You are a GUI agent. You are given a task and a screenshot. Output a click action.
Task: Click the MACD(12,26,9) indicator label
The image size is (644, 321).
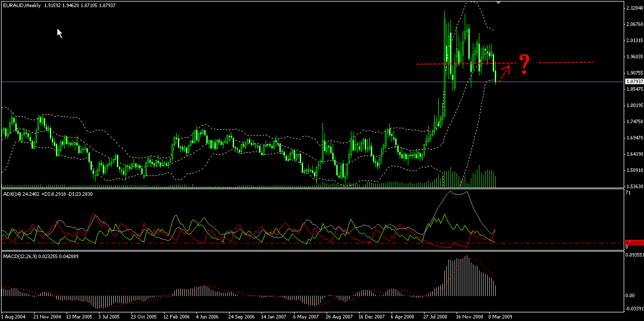(20, 257)
